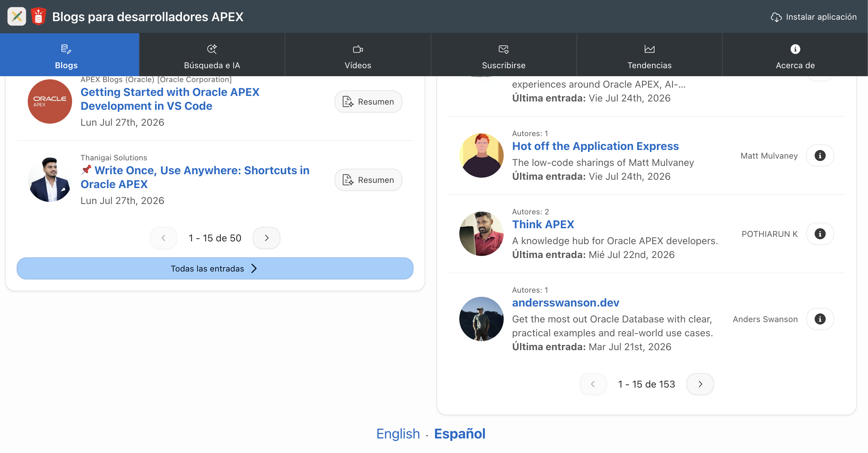Click the AI search magnifier icon
The image size is (868, 453).
[212, 49]
